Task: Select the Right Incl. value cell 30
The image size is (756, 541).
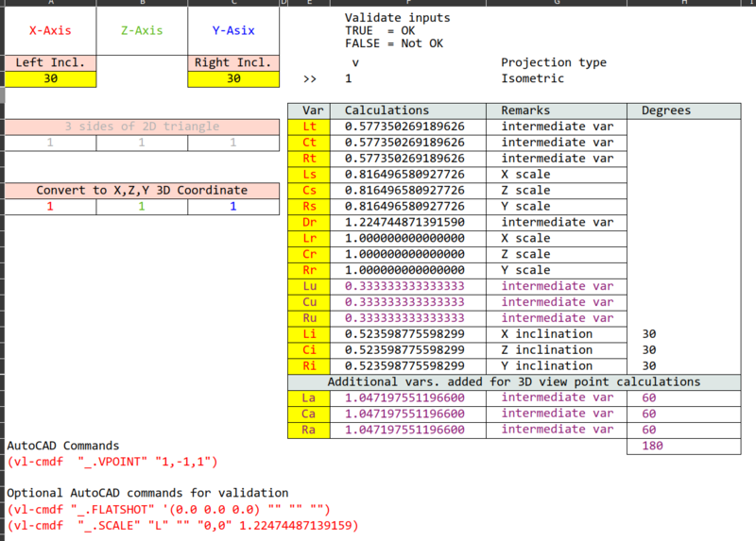Action: 233,78
